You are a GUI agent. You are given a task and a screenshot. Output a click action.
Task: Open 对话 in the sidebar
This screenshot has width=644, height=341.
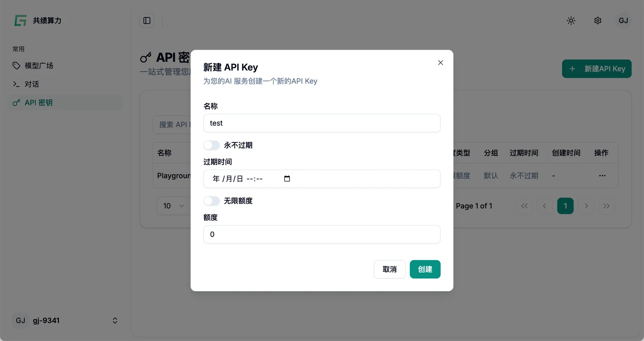click(x=67, y=84)
